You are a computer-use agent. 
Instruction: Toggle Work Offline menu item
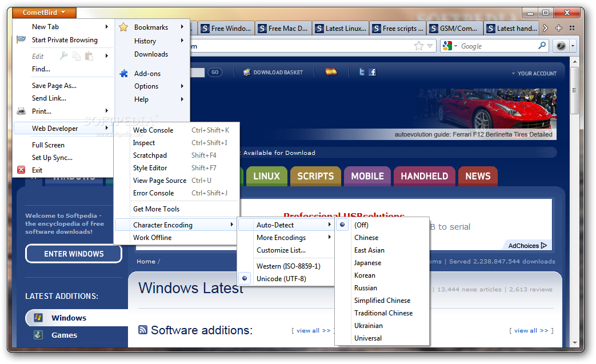click(175, 238)
